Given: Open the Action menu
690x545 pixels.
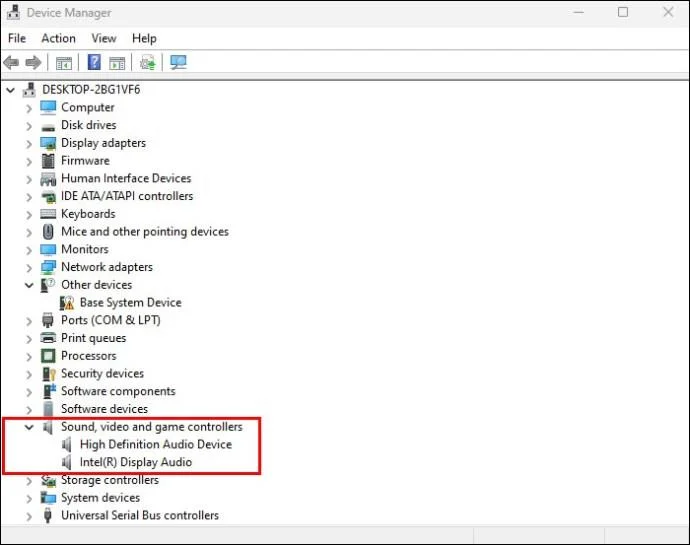Looking at the screenshot, I should (59, 38).
